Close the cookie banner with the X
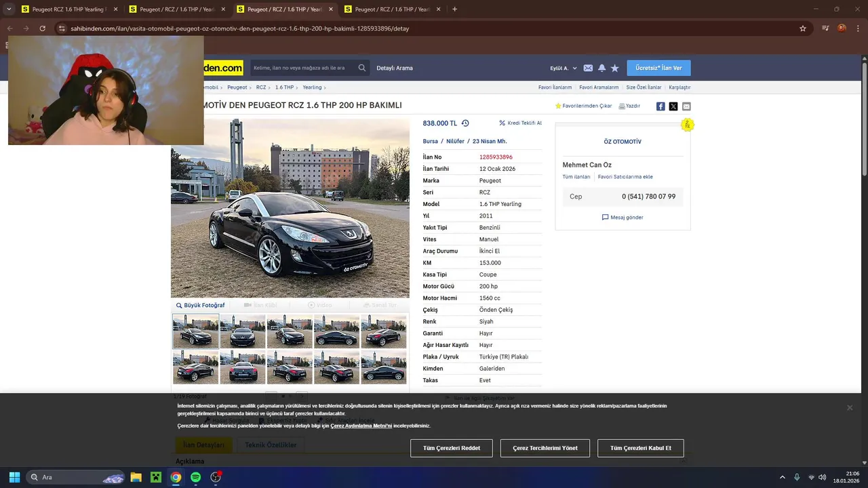Screen dimensions: 868x488 click(849, 408)
